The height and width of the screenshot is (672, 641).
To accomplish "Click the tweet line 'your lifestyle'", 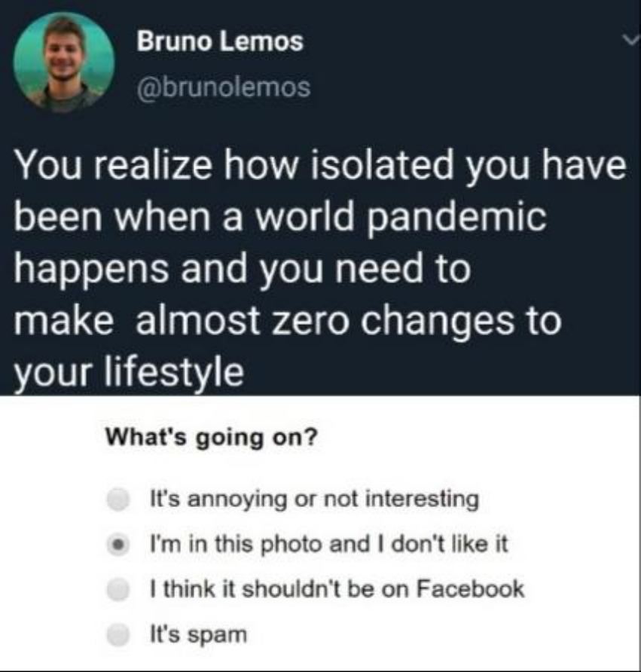I will click(130, 371).
